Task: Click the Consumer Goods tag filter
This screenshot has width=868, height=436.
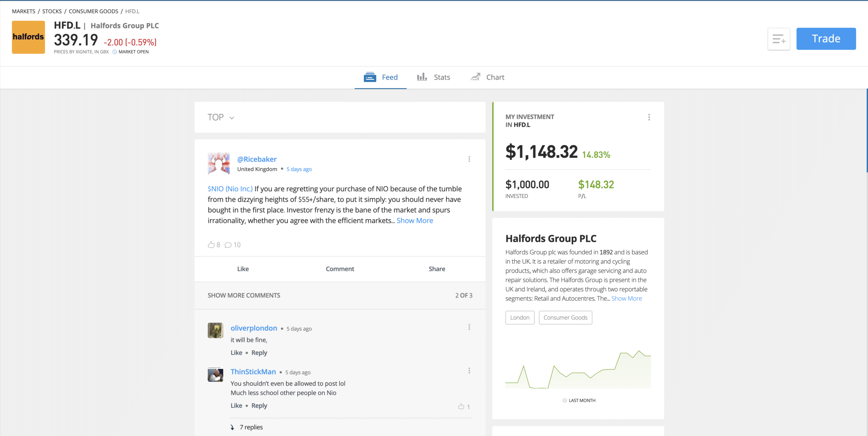Action: click(x=565, y=317)
